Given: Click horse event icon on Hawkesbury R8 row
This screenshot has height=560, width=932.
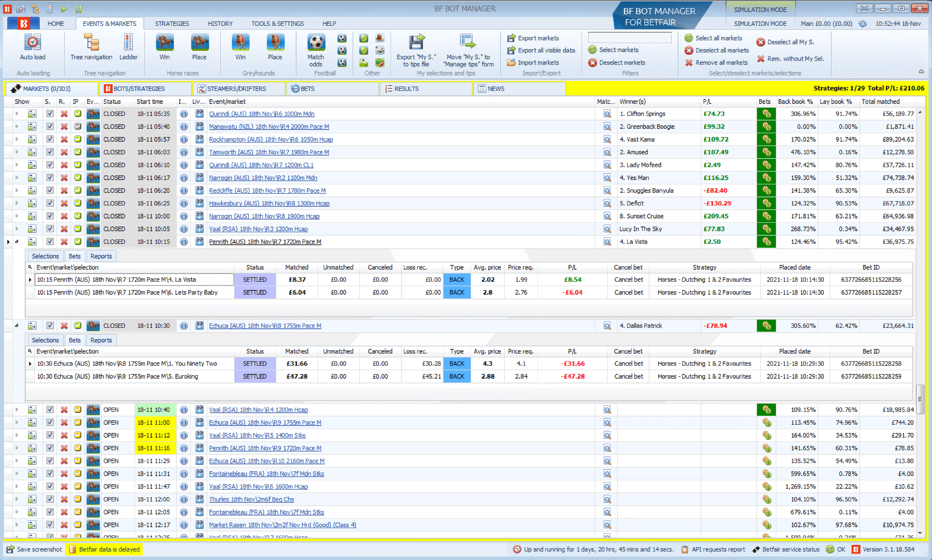Looking at the screenshot, I should pos(93,203).
